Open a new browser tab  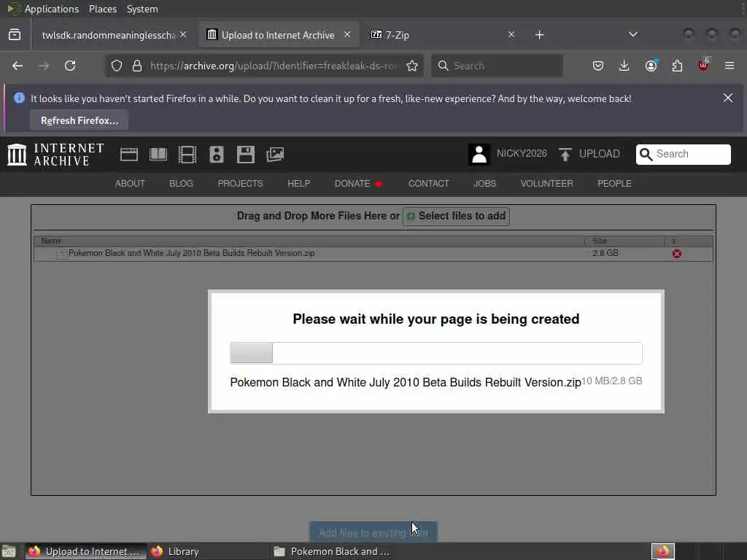(x=539, y=35)
